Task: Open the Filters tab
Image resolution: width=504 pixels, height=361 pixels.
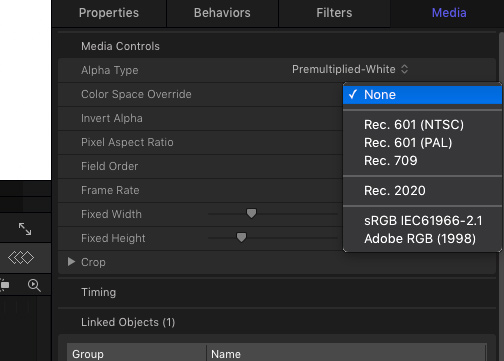Action: click(334, 13)
